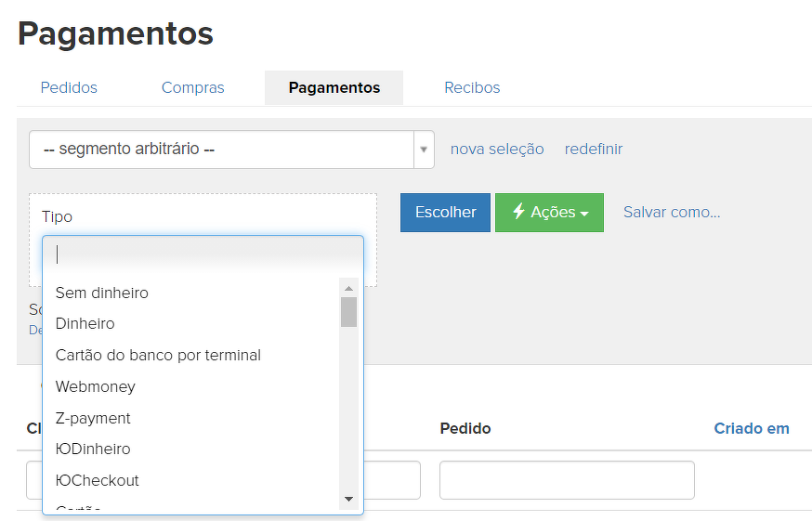Choose Sem dinheiro from the list
This screenshot has width=812, height=521.
point(102,293)
